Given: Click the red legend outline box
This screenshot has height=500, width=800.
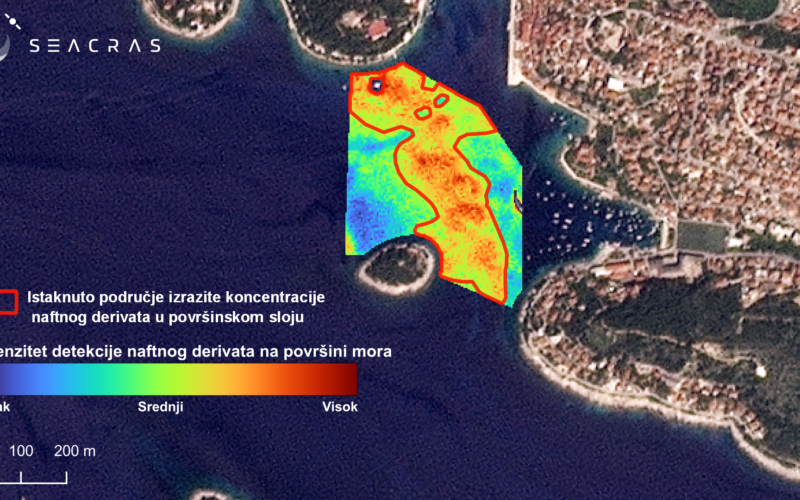Looking at the screenshot, I should 7,302.
